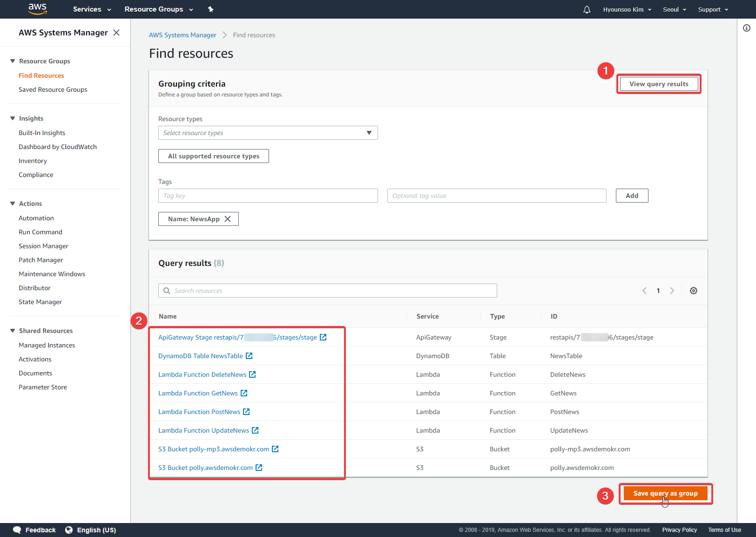Image resolution: width=756 pixels, height=537 pixels.
Task: Open Run Command in sidebar
Action: 40,232
